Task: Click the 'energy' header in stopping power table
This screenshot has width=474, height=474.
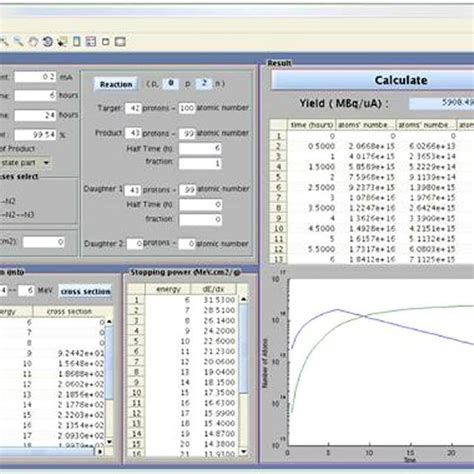Action: (x=168, y=289)
